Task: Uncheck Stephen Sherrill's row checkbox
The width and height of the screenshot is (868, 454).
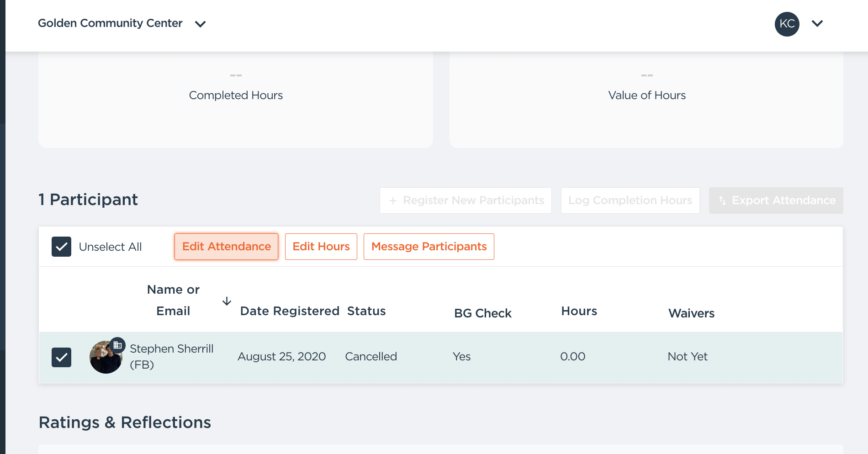Action: (x=61, y=357)
